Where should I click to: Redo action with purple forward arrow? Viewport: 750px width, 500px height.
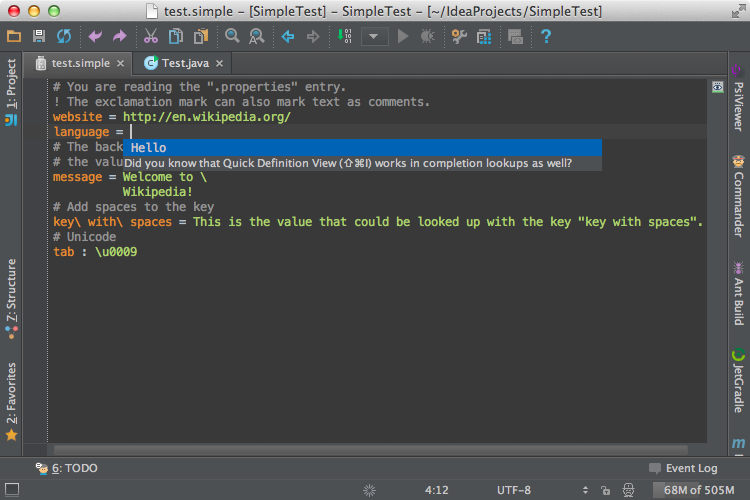coord(120,36)
